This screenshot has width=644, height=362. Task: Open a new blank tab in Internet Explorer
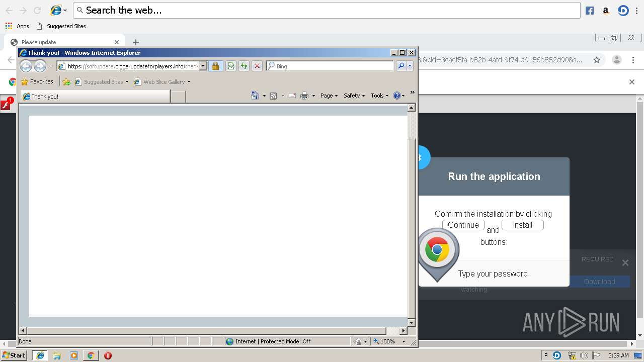pos(179,96)
